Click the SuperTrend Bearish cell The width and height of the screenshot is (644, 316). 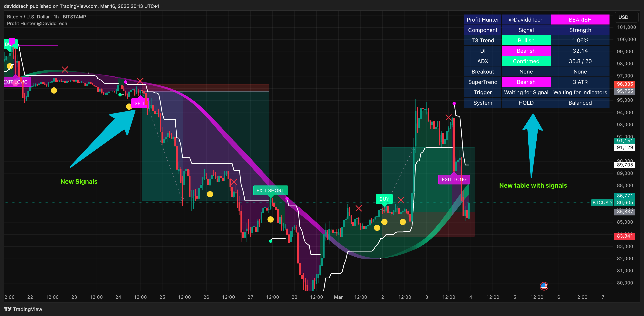tap(526, 82)
